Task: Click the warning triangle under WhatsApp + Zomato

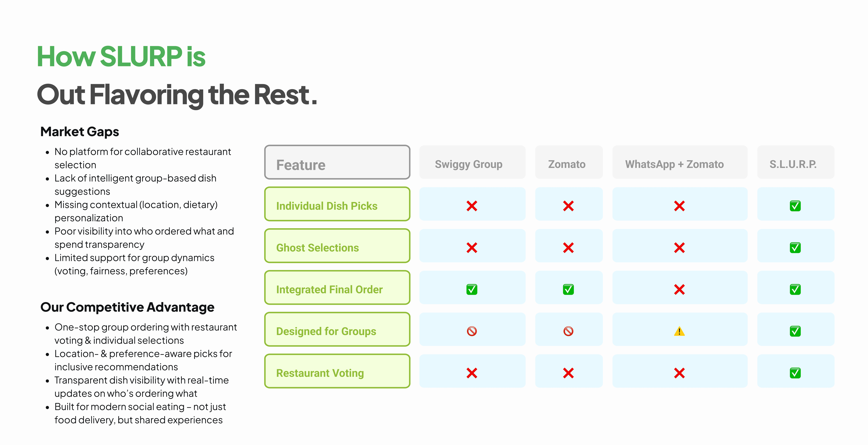Action: click(x=679, y=331)
